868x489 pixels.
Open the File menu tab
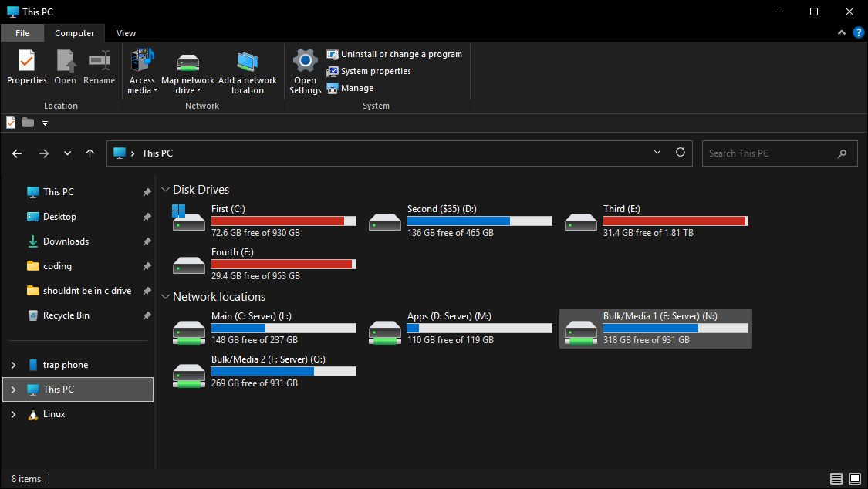22,33
